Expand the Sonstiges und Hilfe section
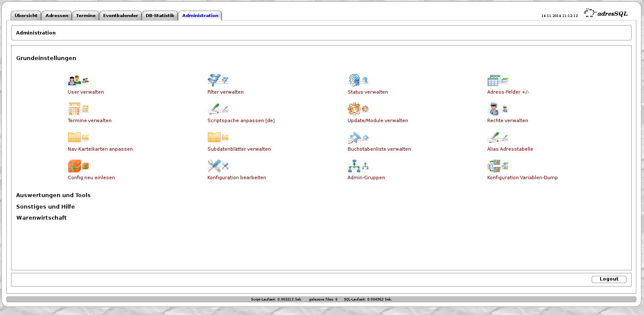Screen dimensions: 644x315 (46, 206)
